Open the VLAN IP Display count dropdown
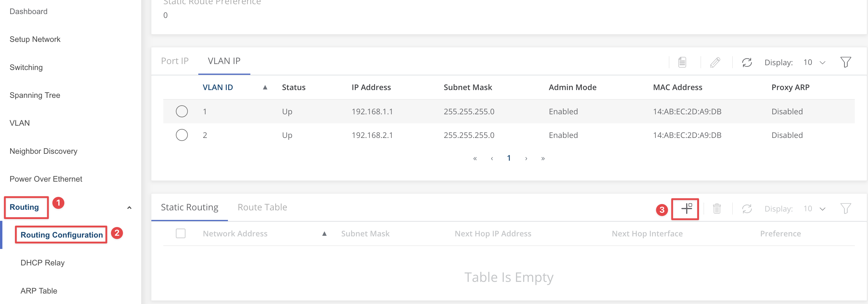The height and width of the screenshot is (304, 868). click(814, 62)
